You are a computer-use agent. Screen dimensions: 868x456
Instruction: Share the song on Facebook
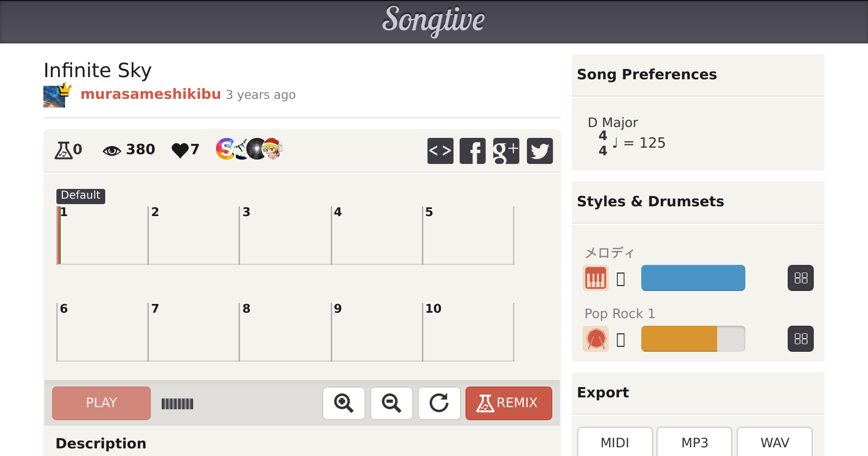(x=473, y=151)
